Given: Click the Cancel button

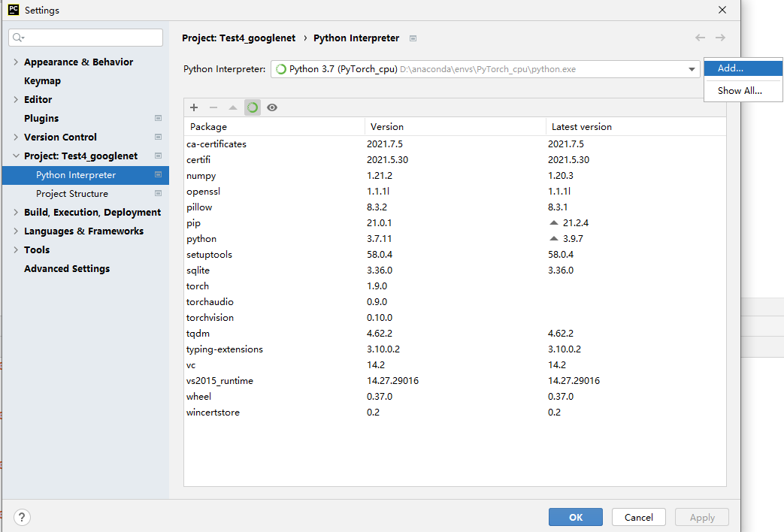Looking at the screenshot, I should (x=638, y=517).
